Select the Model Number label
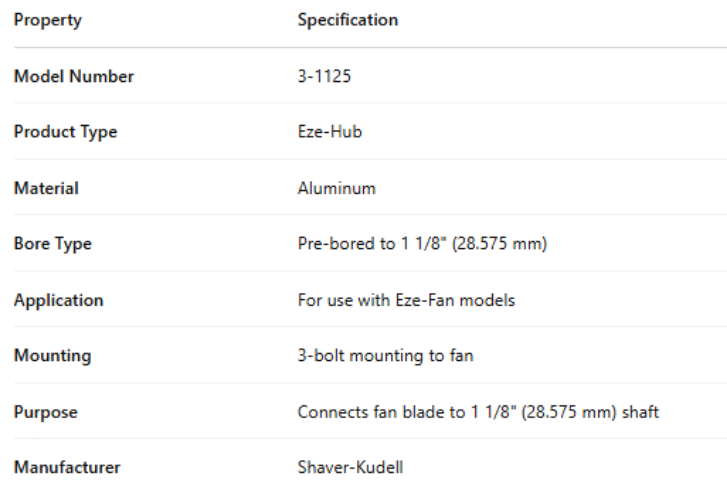Screen dimensions: 727x500 pos(73,76)
